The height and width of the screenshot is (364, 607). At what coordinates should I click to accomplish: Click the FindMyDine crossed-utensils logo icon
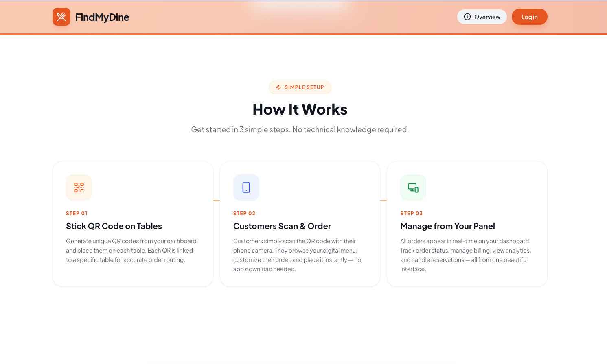[61, 17]
